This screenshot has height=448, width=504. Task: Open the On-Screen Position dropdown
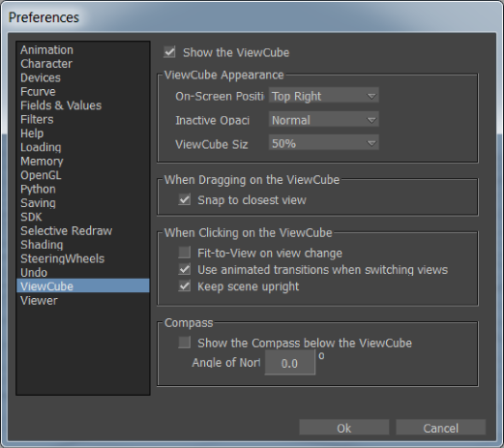pos(323,96)
